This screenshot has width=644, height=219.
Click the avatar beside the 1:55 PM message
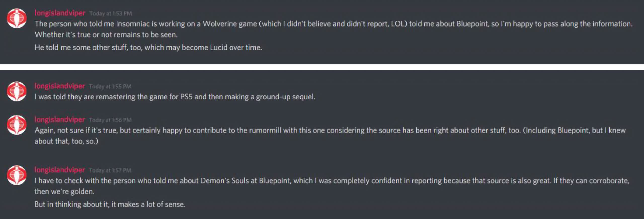pos(17,91)
